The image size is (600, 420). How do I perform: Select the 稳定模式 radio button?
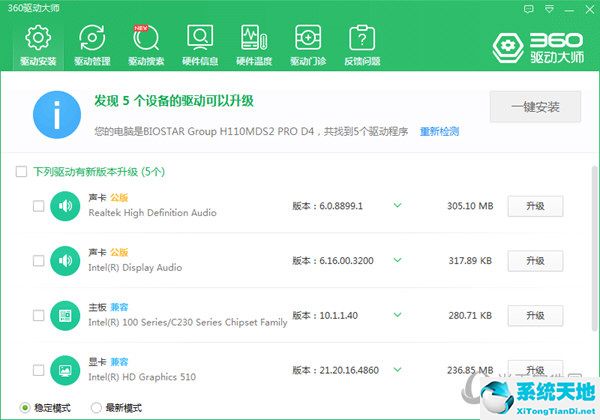tap(25, 408)
